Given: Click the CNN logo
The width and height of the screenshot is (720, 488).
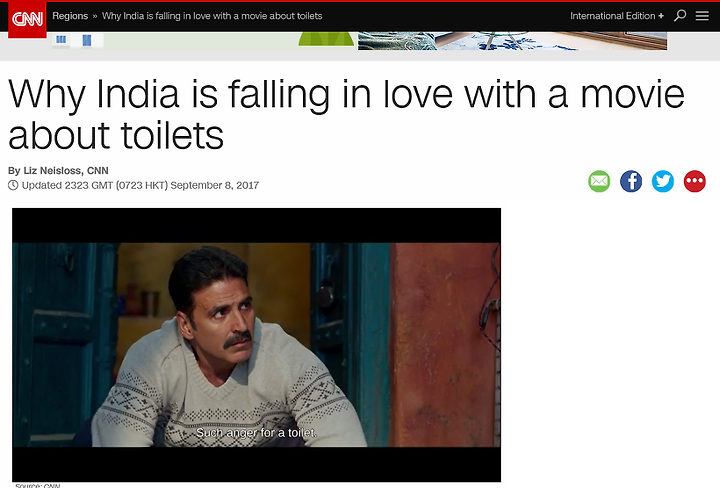Looking at the screenshot, I should pyautogui.click(x=27, y=19).
